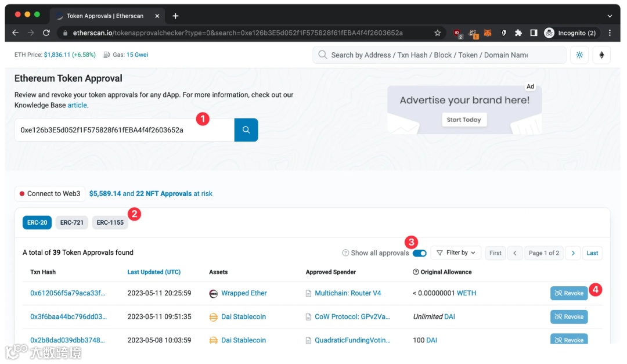627x364 pixels.
Task: Open the uBlock extension icon
Action: [458, 34]
